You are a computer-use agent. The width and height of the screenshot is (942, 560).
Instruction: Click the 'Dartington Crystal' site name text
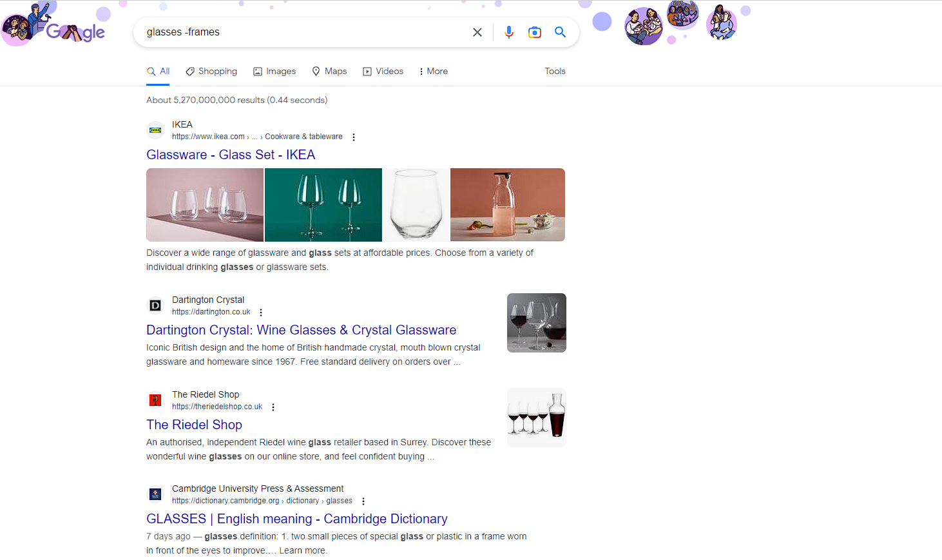pos(208,300)
